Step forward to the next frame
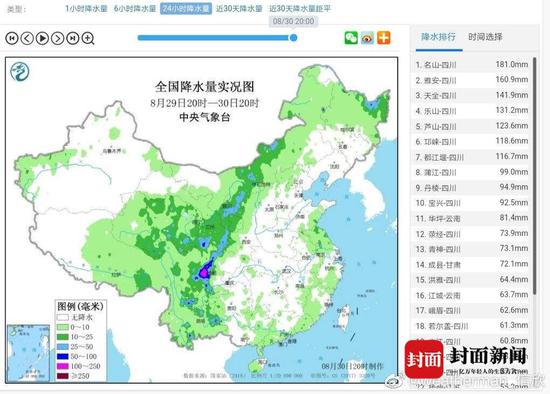 click(58, 38)
